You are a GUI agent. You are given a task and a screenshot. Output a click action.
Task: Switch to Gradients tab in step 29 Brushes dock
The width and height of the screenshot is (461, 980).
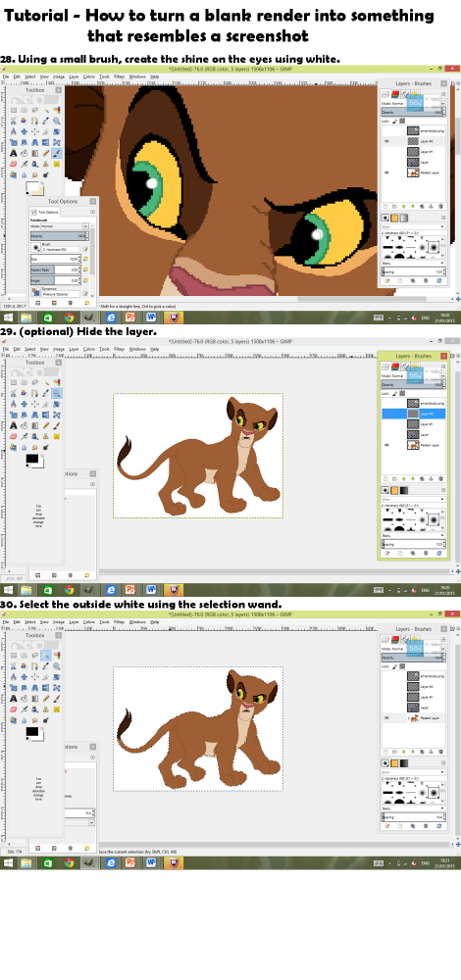(x=404, y=491)
